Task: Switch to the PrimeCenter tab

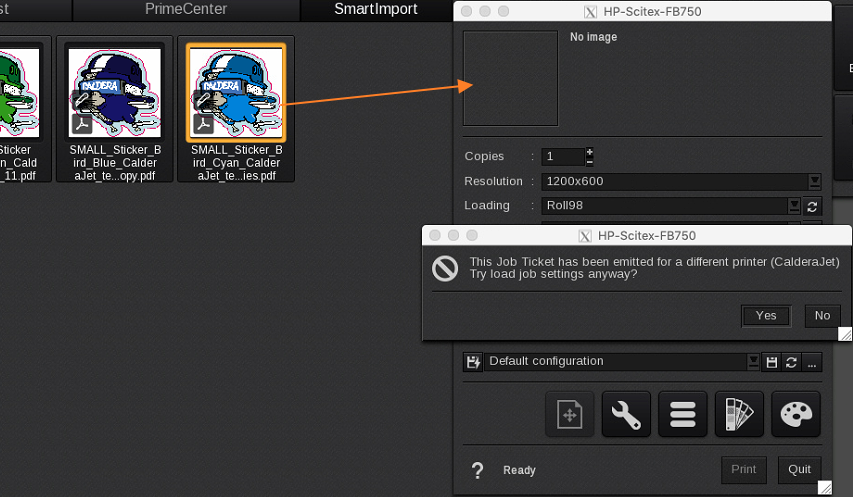Action: click(186, 10)
